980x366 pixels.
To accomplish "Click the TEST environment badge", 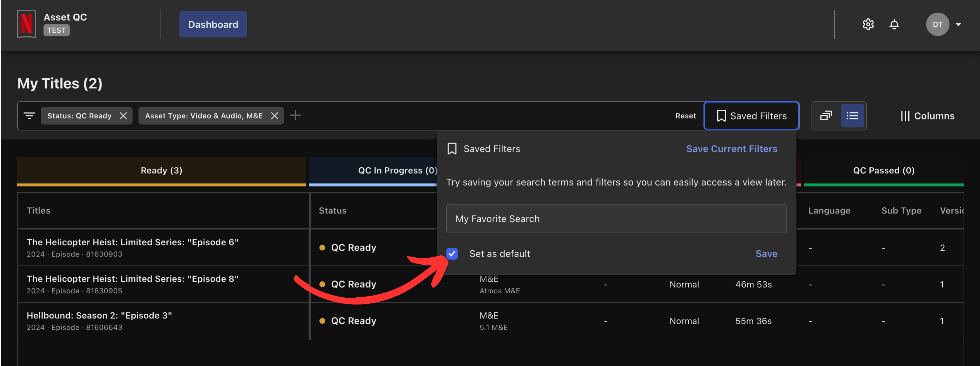I will click(x=56, y=30).
